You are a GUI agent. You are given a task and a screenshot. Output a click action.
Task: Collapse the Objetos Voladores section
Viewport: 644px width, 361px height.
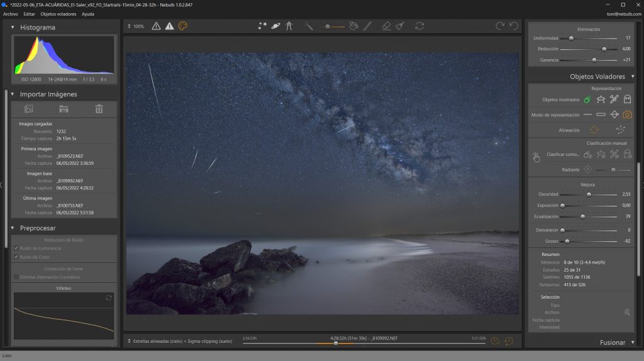(631, 76)
